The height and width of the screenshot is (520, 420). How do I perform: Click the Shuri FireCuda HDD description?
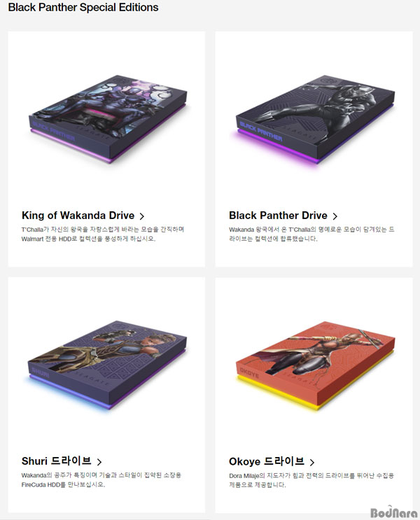click(101, 480)
